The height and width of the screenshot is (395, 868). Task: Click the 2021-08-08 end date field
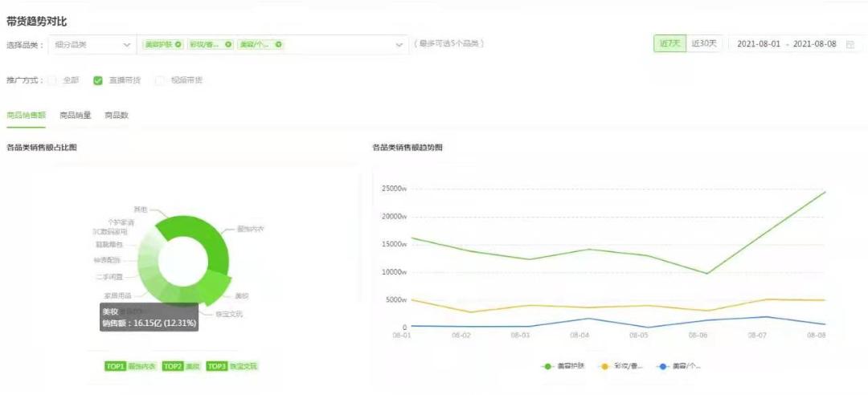814,44
